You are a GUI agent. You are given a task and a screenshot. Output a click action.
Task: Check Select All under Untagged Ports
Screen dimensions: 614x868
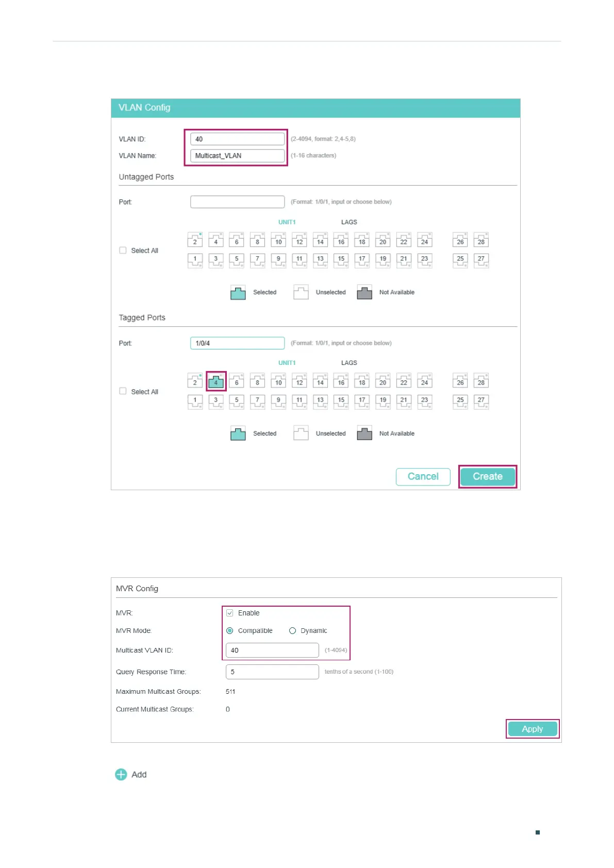(x=123, y=251)
